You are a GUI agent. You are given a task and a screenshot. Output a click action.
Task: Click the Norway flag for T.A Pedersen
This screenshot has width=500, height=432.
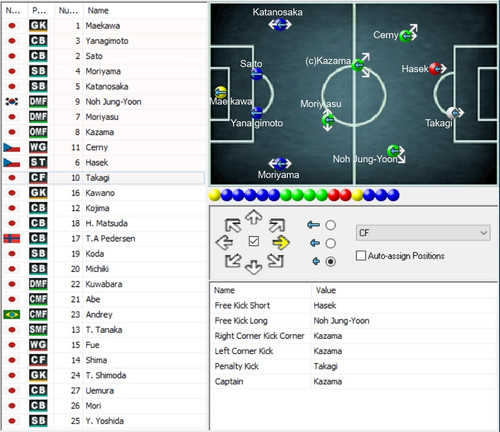(x=12, y=238)
